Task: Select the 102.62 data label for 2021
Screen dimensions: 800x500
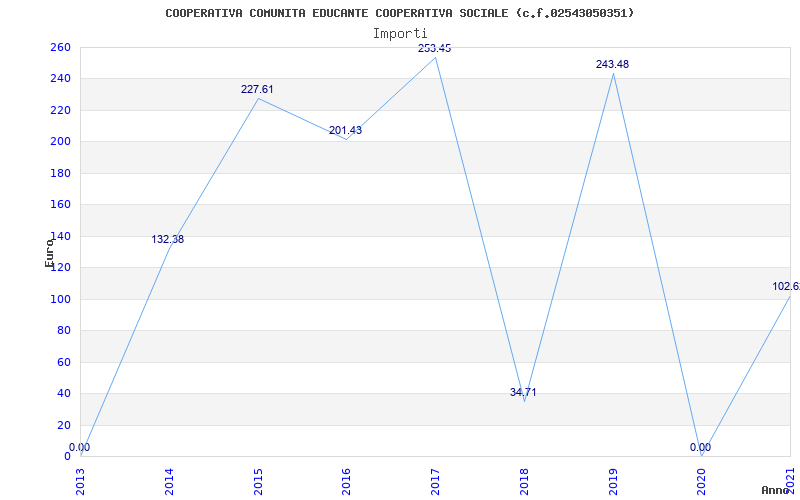Action: pos(786,286)
